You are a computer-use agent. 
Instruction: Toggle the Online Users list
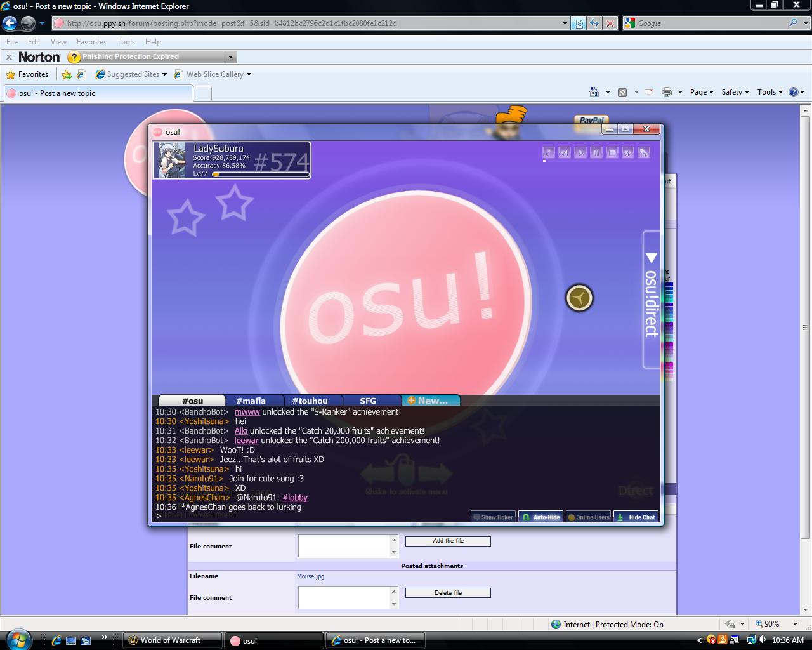tap(589, 517)
